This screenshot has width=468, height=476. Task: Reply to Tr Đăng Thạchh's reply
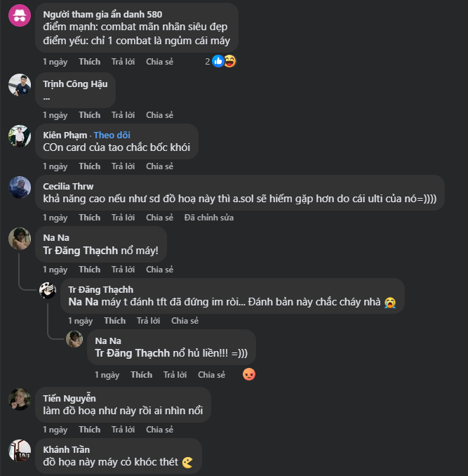coord(148,321)
